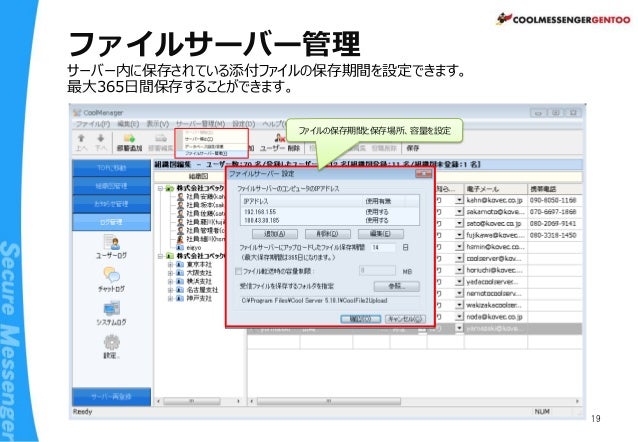Expand the 大阪支社 tree node

coord(170,273)
